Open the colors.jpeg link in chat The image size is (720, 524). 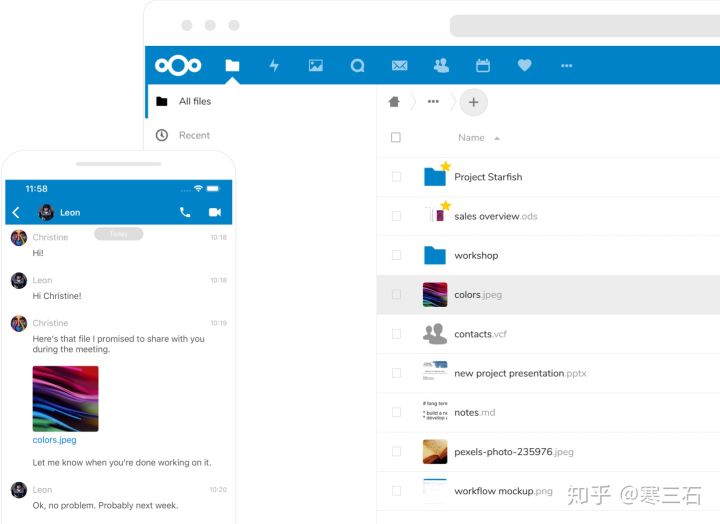click(x=54, y=440)
